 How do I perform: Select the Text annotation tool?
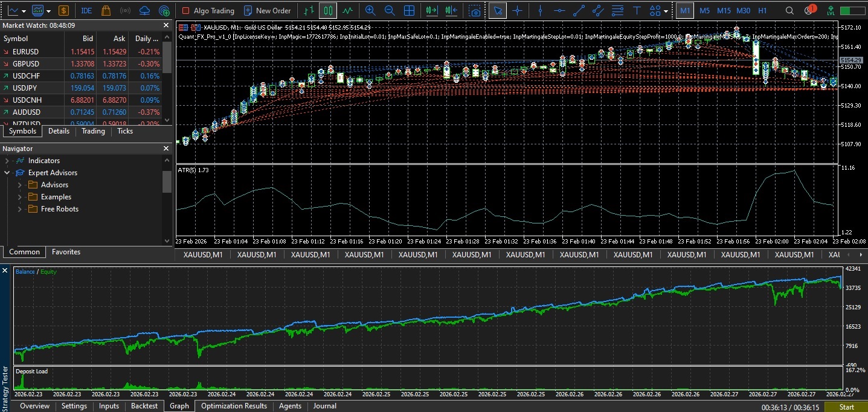point(635,10)
